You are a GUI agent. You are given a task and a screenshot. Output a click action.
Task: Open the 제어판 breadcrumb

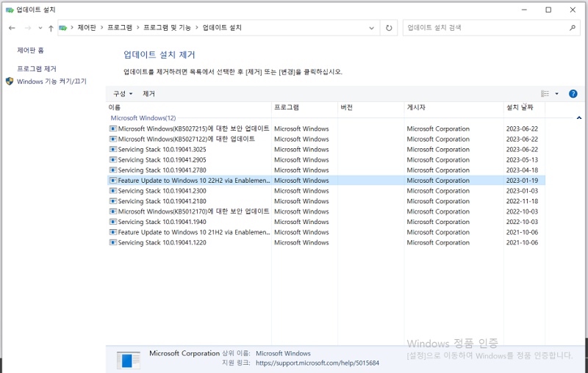pos(87,28)
